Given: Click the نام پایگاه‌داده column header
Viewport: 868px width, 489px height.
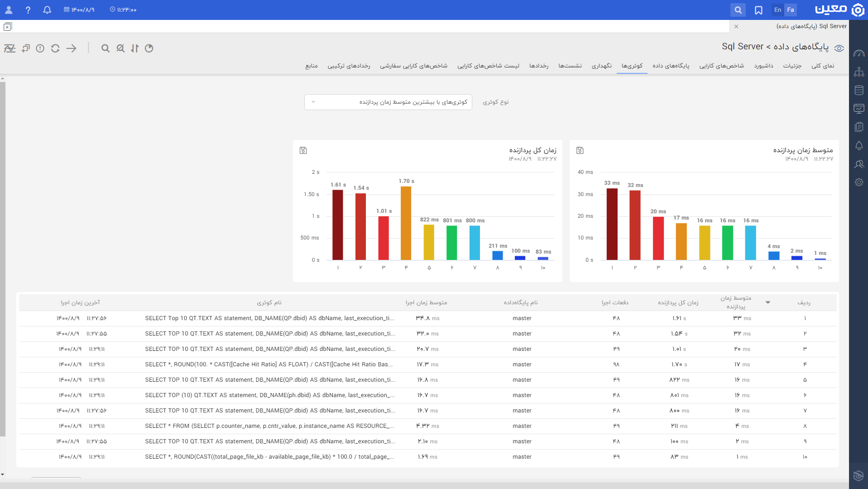Looking at the screenshot, I should tap(521, 302).
